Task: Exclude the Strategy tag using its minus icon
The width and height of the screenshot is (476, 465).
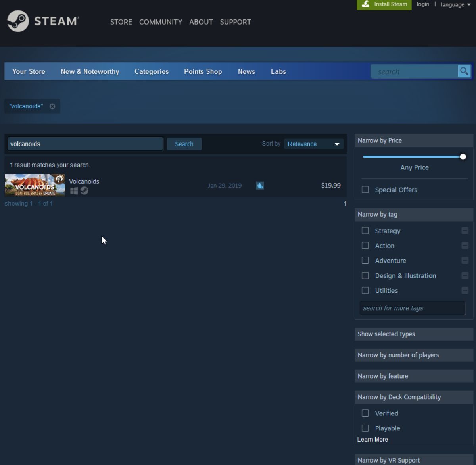Action: (x=465, y=231)
